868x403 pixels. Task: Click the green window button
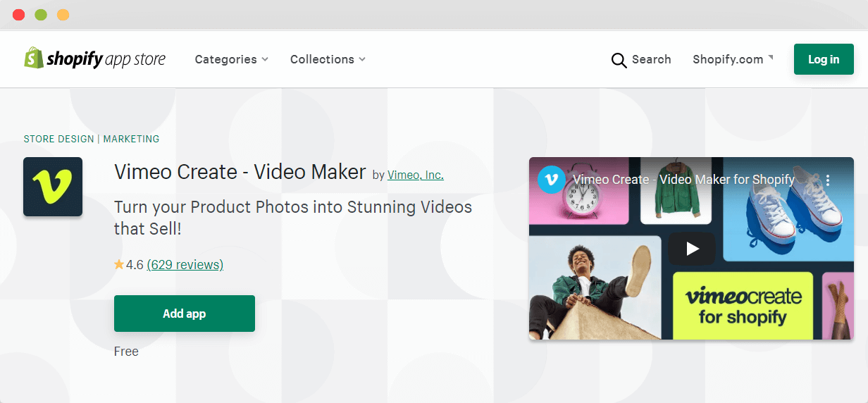point(41,15)
